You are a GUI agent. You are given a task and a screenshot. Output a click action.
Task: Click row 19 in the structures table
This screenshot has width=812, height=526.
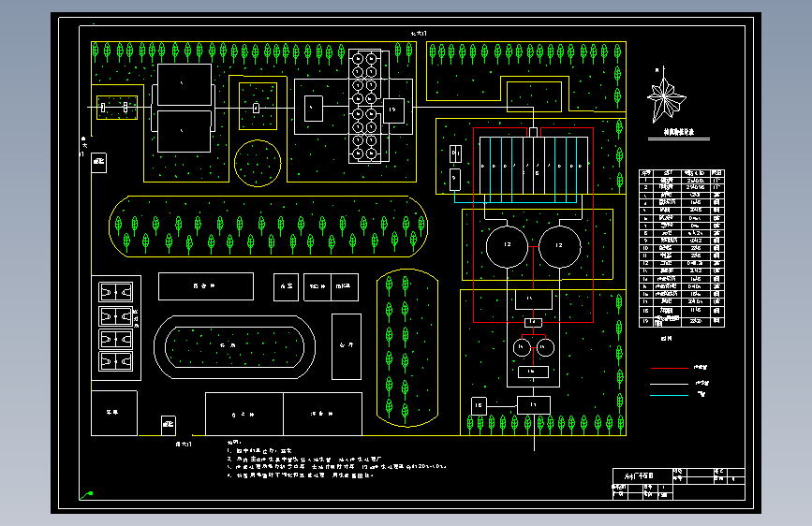(x=682, y=322)
